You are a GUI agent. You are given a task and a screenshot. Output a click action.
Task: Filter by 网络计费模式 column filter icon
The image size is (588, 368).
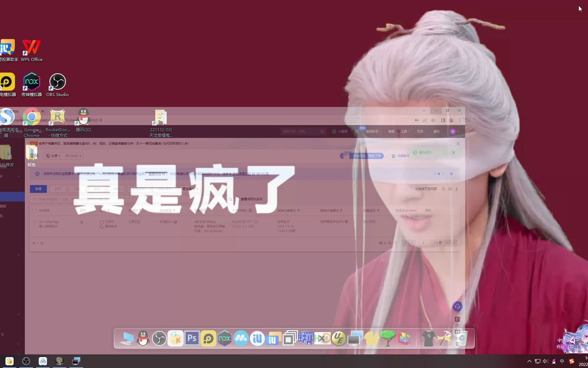341,211
